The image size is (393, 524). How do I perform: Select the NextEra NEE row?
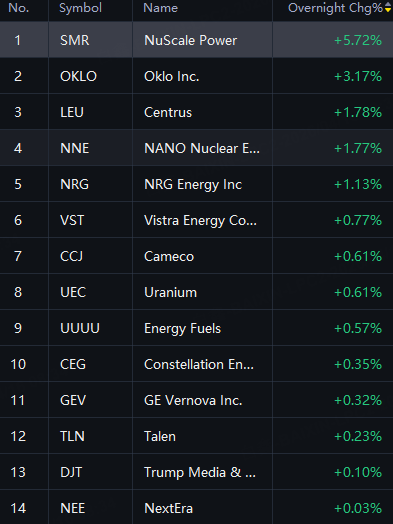pos(196,508)
